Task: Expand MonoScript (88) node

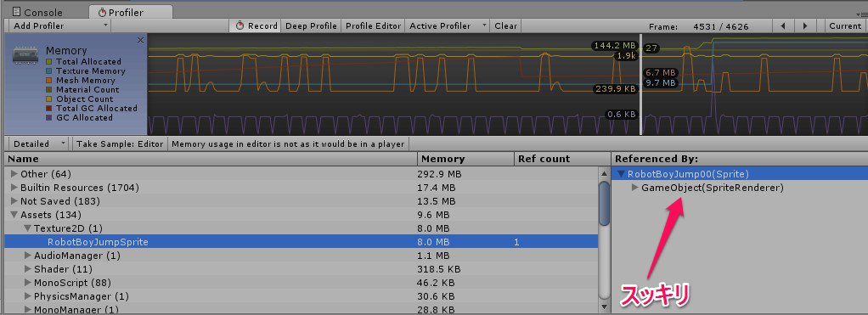Action: [x=28, y=283]
